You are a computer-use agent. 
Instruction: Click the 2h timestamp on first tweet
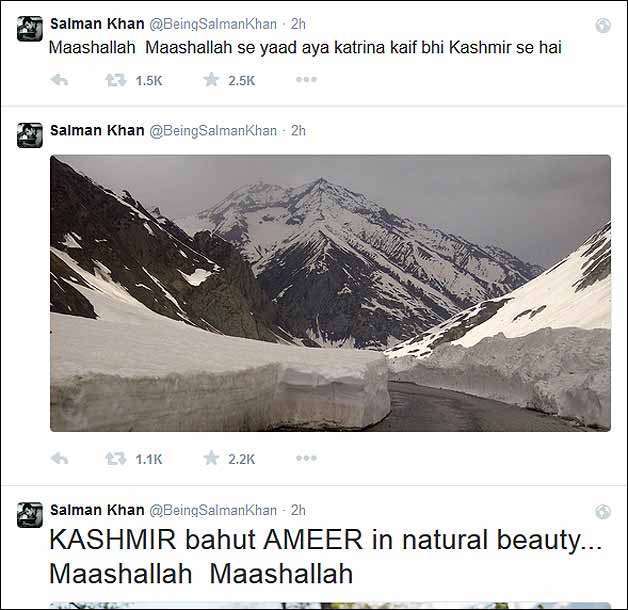[x=298, y=24]
